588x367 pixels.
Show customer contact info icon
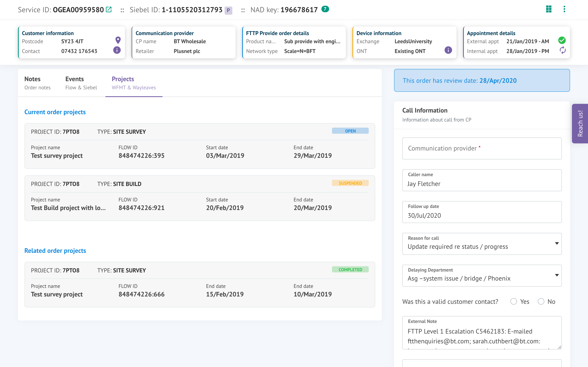(x=117, y=50)
